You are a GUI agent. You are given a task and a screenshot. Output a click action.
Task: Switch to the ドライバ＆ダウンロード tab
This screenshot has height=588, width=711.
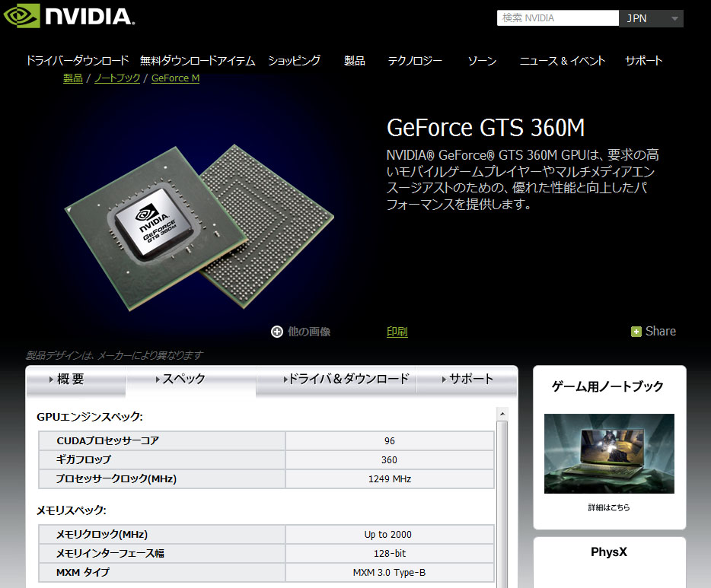[336, 380]
